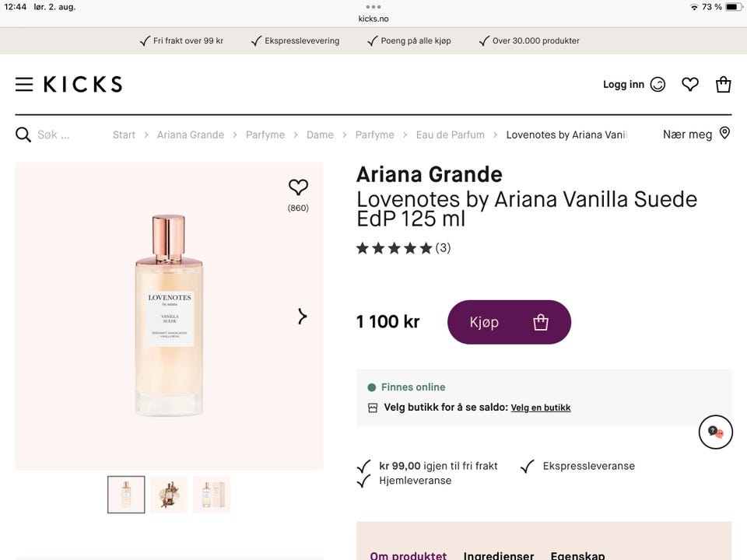
Task: Click the KICKS logo
Action: (82, 85)
